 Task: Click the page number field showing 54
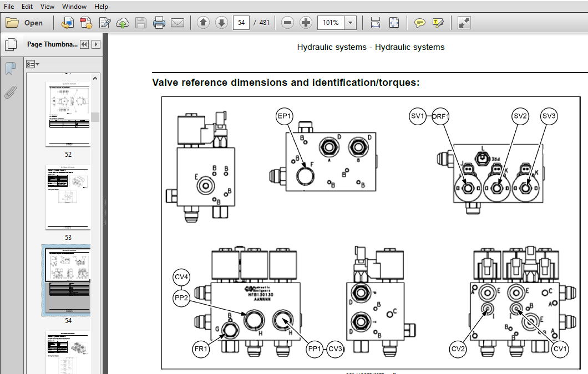241,23
